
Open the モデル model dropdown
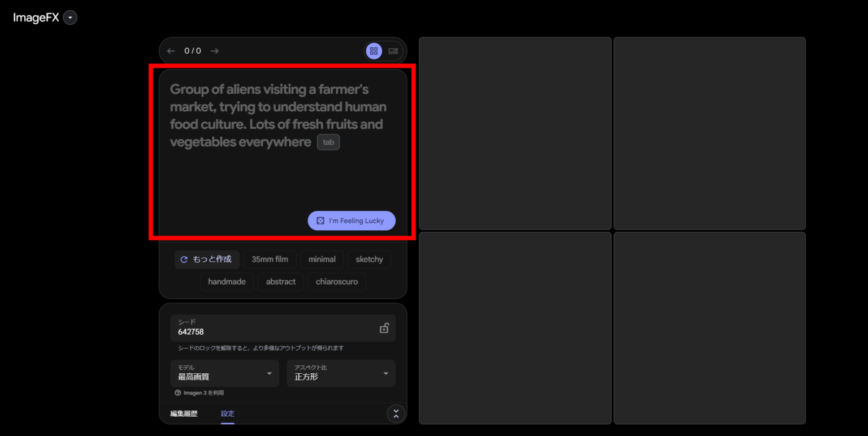(224, 373)
